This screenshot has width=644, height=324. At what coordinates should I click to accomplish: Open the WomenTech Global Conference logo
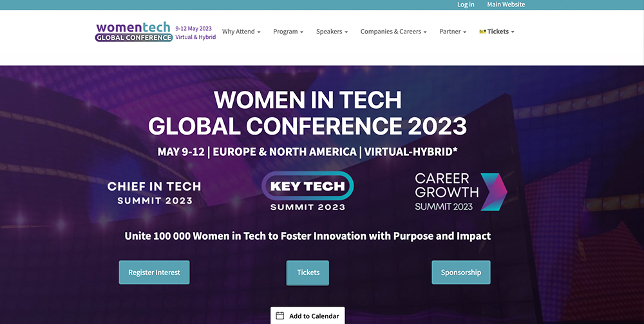pyautogui.click(x=134, y=32)
